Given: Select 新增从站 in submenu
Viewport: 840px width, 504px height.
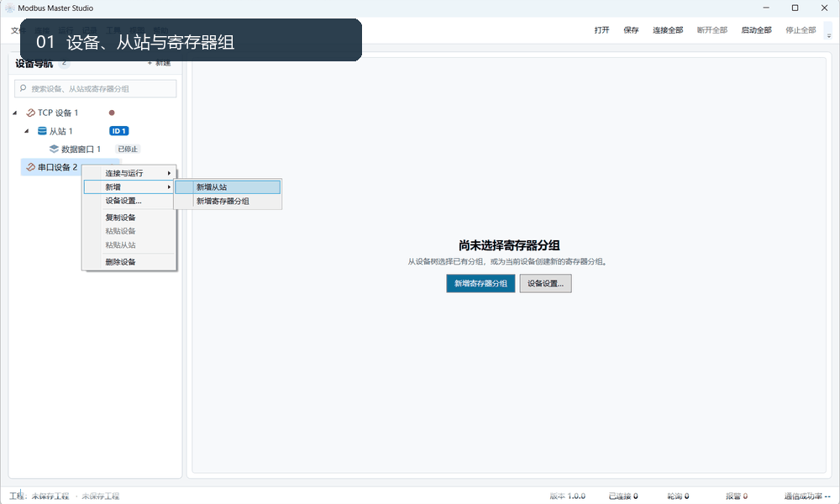Looking at the screenshot, I should point(228,187).
